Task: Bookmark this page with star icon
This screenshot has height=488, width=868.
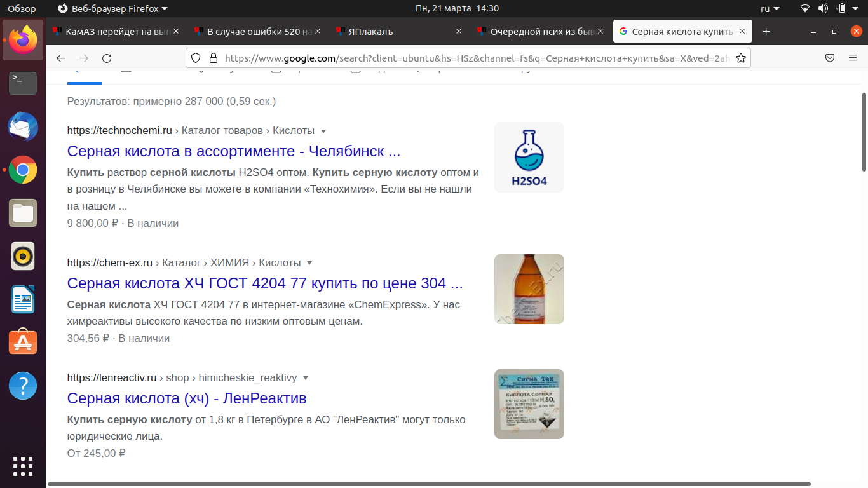Action: click(x=741, y=58)
